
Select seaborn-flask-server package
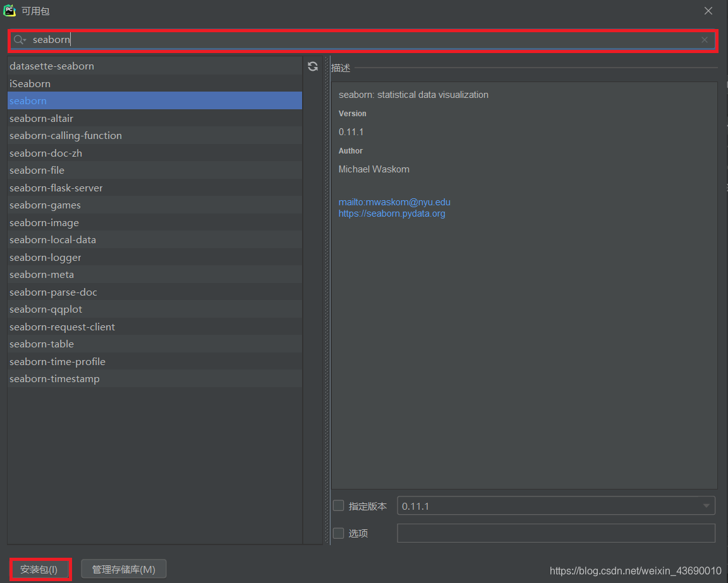click(x=155, y=188)
